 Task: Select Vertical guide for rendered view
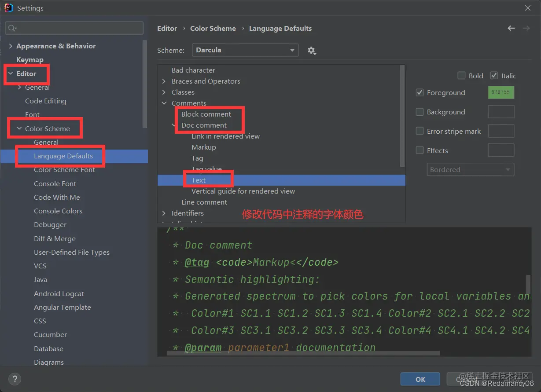pos(243,191)
